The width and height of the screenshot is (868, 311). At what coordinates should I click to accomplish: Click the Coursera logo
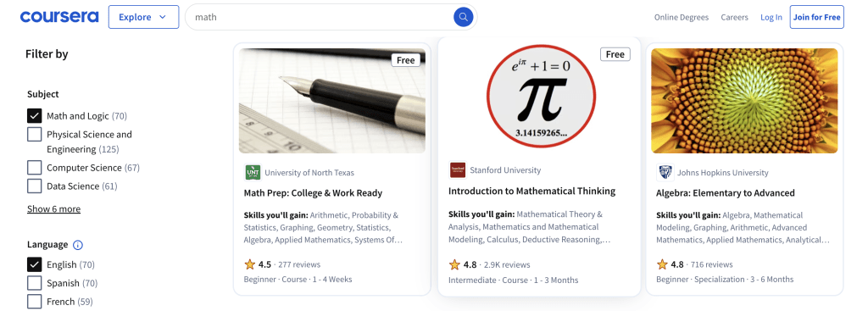coord(59,17)
